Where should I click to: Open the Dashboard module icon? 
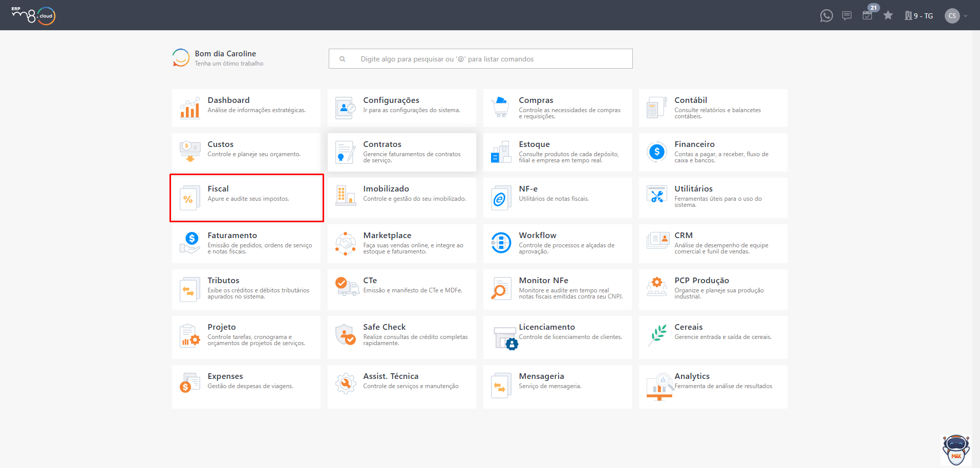pyautogui.click(x=190, y=108)
